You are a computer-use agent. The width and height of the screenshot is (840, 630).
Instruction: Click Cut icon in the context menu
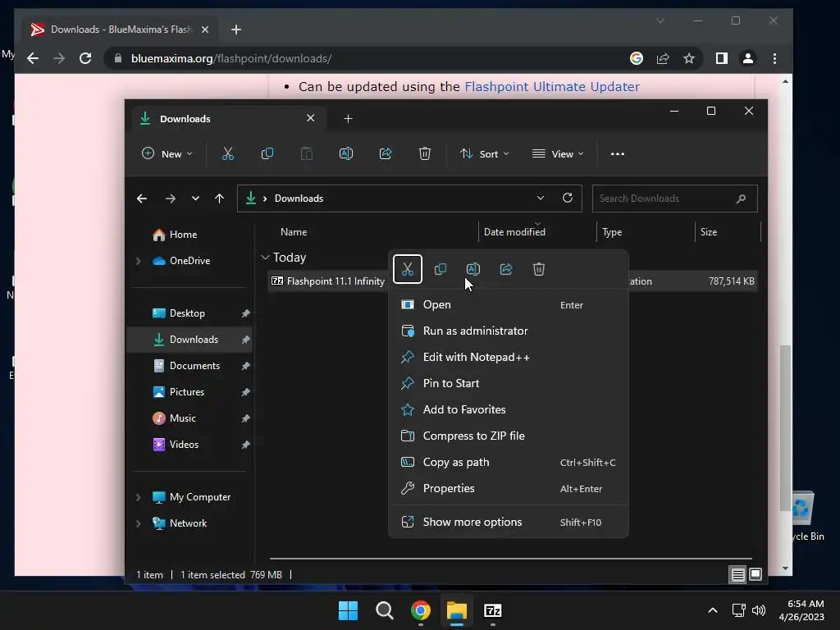point(407,269)
